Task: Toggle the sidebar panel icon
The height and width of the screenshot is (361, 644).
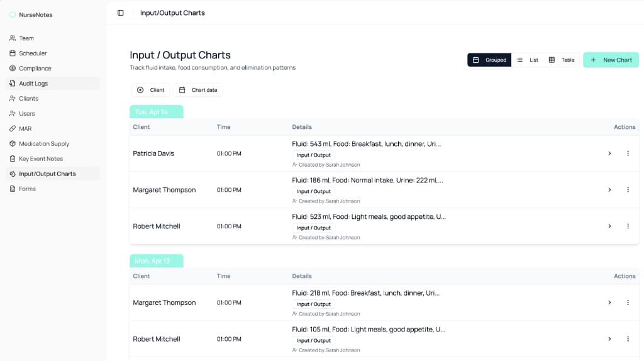Action: [x=120, y=13]
